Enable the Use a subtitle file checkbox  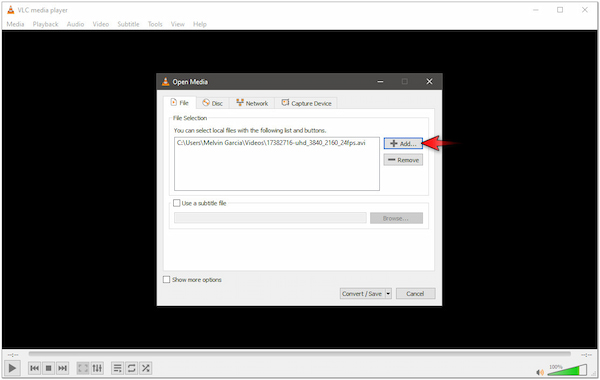[177, 203]
